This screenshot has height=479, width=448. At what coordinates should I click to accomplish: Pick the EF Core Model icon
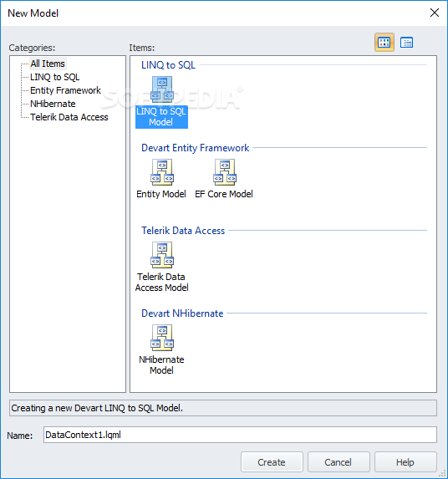pyautogui.click(x=225, y=172)
